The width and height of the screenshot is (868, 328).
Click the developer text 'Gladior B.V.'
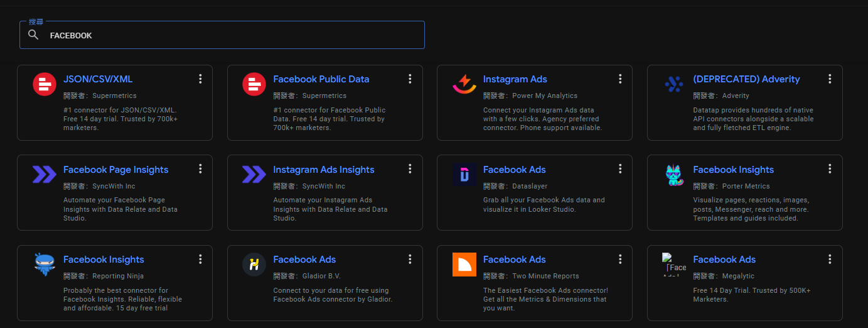coord(321,276)
